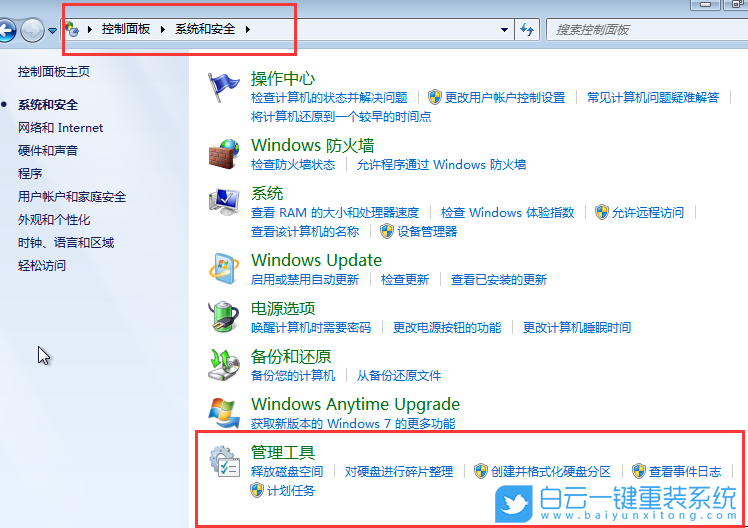Click the 管理工具 gear icon

pyautogui.click(x=223, y=461)
